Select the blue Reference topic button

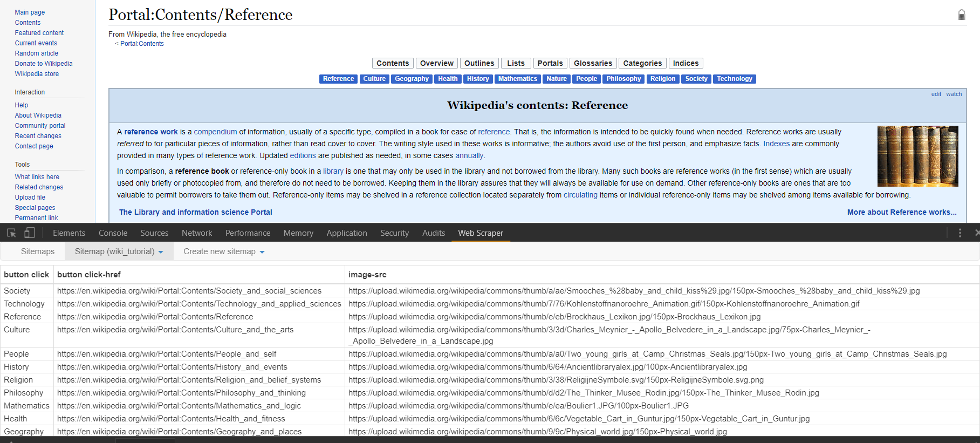click(338, 79)
